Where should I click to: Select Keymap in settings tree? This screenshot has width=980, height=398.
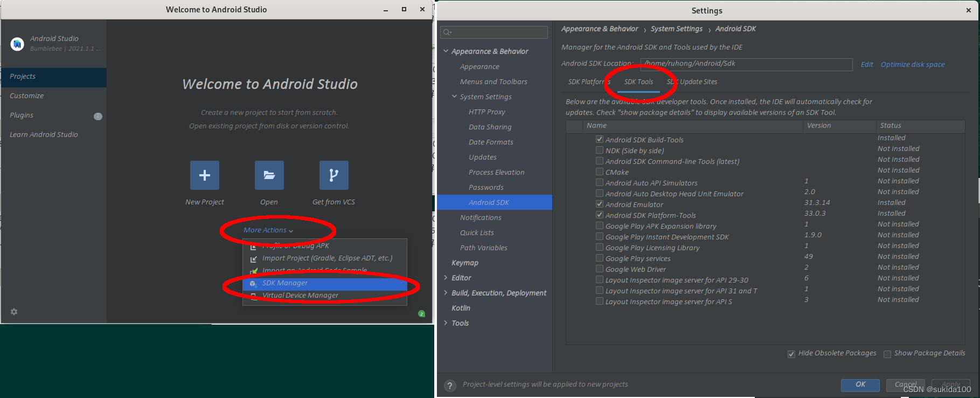click(465, 263)
